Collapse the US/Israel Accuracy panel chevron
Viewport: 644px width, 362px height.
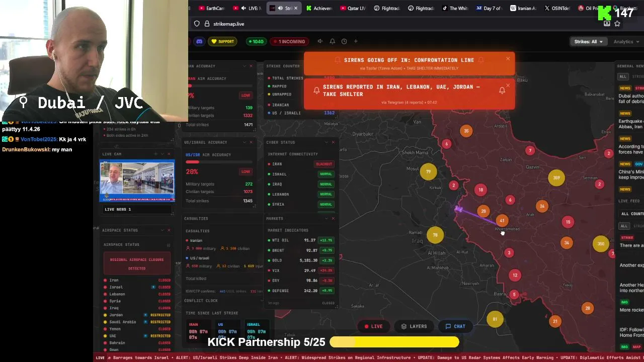[244, 142]
